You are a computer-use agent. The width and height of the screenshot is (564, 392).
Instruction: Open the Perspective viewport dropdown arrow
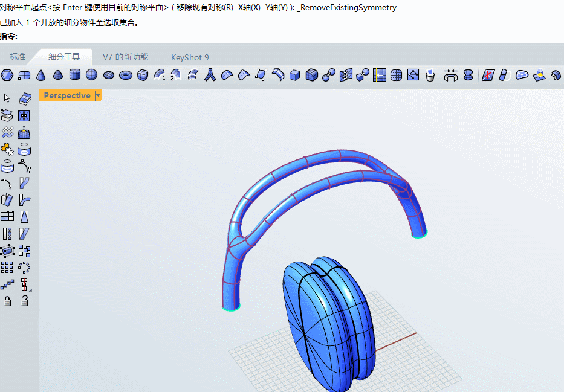tap(98, 95)
